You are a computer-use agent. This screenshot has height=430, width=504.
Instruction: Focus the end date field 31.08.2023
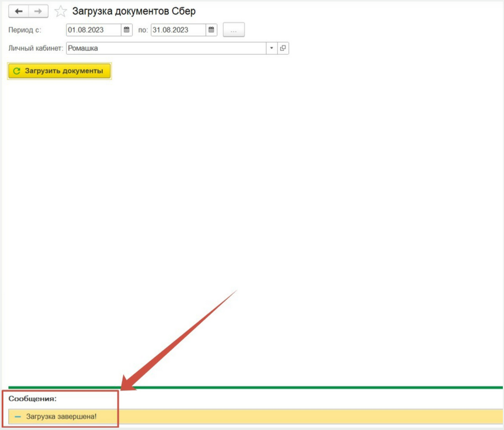pyautogui.click(x=178, y=30)
